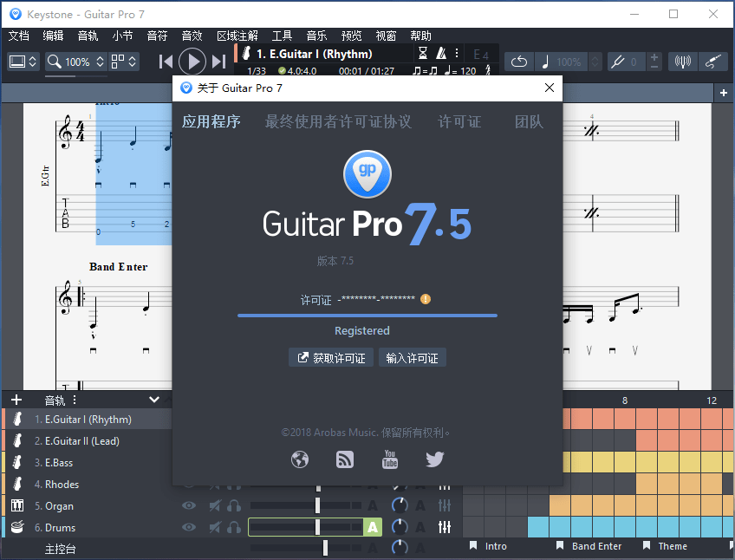Close the About Guitar Pro 7 dialog
This screenshot has height=560, width=735.
pos(550,88)
